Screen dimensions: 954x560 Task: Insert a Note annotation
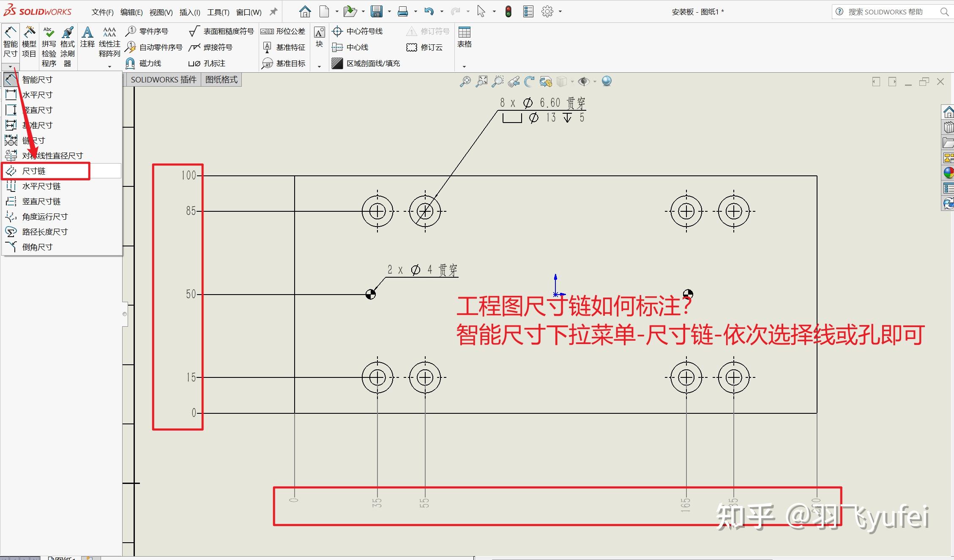[87, 37]
